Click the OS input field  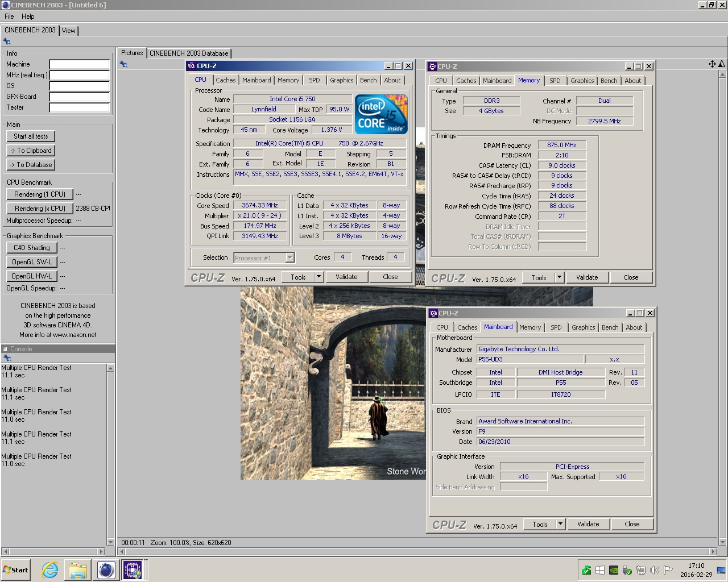click(x=80, y=86)
